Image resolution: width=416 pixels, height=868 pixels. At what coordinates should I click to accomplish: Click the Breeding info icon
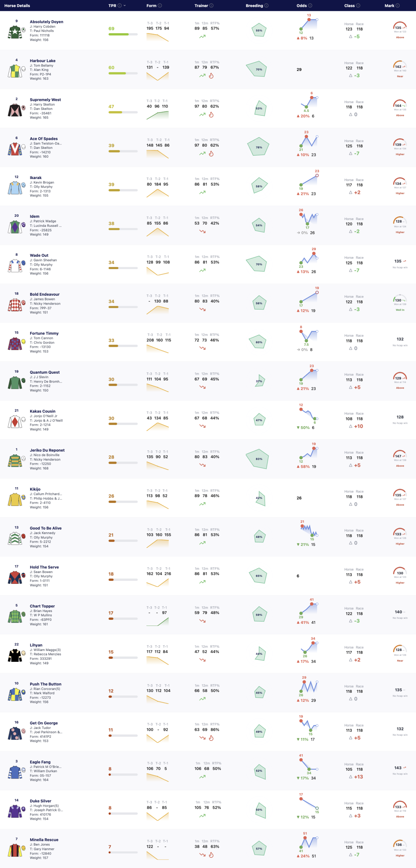(x=266, y=5)
